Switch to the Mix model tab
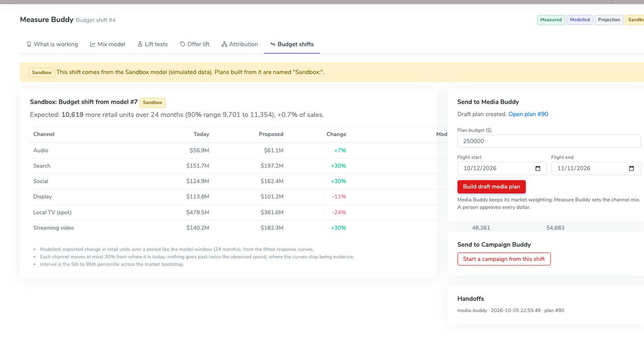 [x=108, y=44]
